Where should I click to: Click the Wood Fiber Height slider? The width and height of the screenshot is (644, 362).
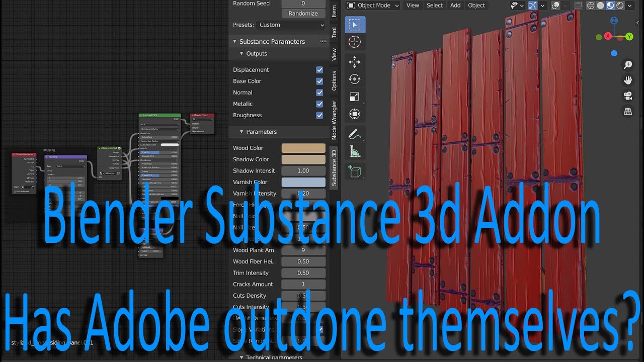coord(303,261)
